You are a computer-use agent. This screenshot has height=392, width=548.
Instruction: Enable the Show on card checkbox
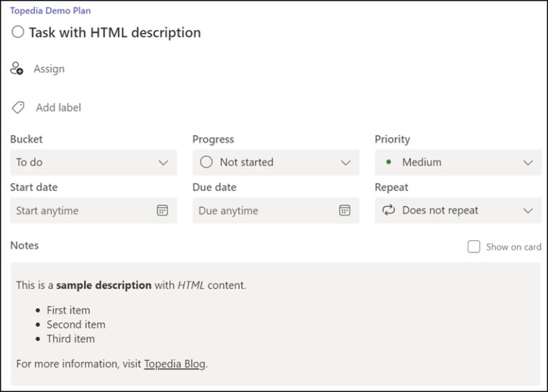click(x=474, y=247)
